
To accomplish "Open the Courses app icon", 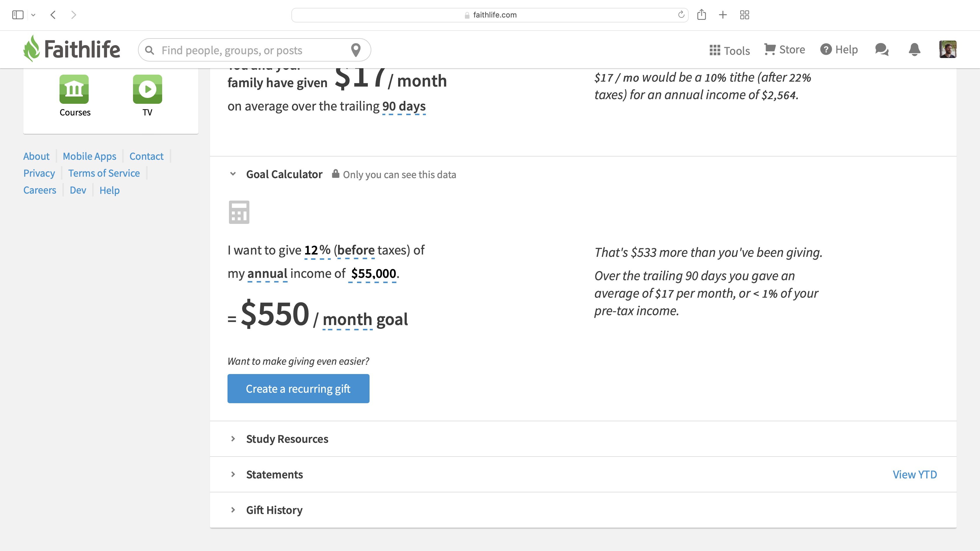I will [74, 90].
